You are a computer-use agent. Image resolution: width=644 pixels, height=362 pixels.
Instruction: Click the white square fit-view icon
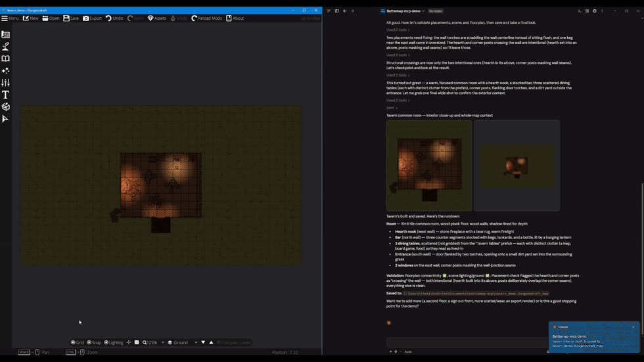tap(137, 342)
